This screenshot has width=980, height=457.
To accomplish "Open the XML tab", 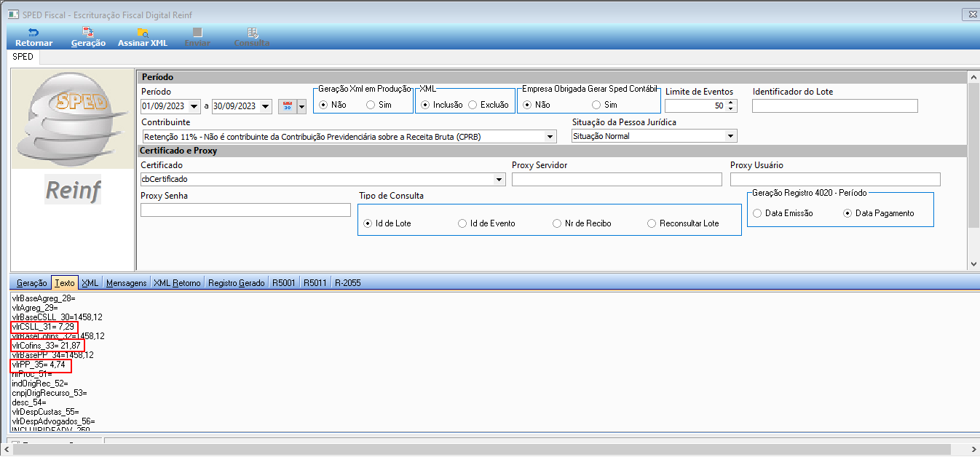I will pos(90,282).
